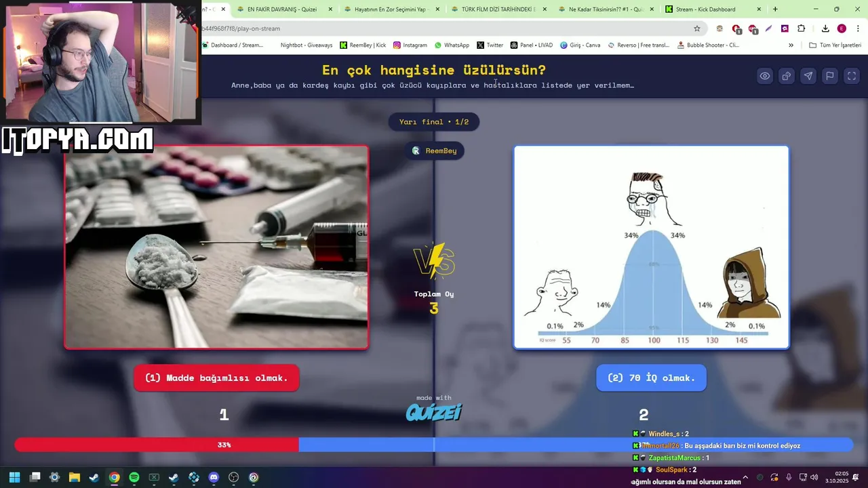Open Discord on taskbar
Image resolution: width=868 pixels, height=488 pixels.
tap(214, 477)
